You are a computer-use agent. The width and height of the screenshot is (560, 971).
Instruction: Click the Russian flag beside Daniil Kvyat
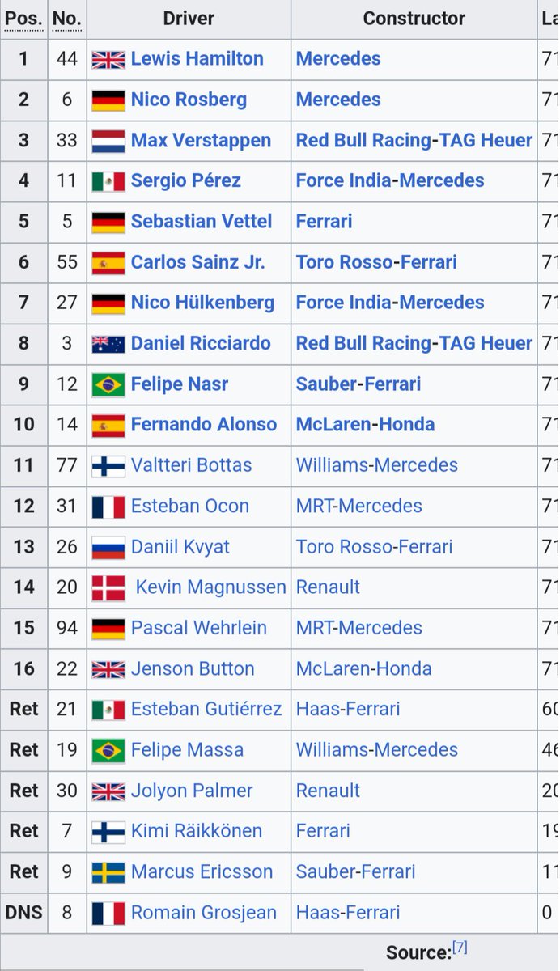point(108,547)
